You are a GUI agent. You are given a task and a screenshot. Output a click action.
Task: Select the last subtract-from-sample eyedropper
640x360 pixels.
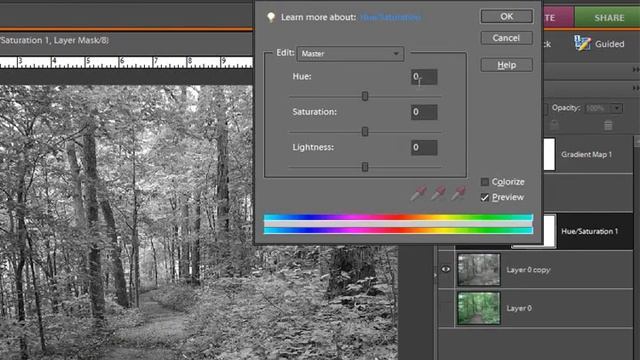click(x=458, y=193)
